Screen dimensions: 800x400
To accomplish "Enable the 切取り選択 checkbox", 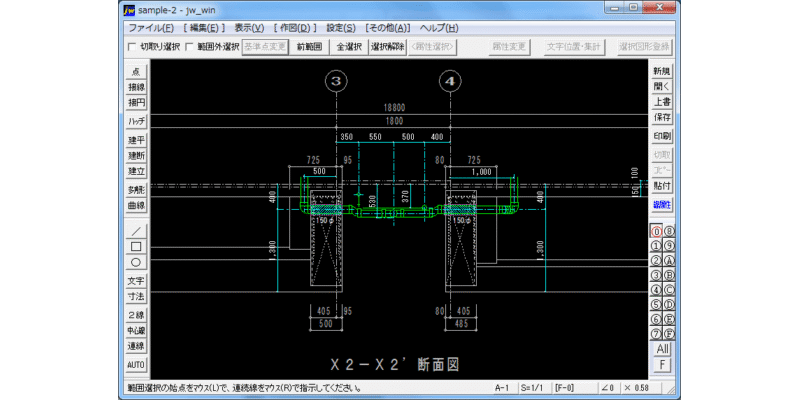I will [x=132, y=47].
